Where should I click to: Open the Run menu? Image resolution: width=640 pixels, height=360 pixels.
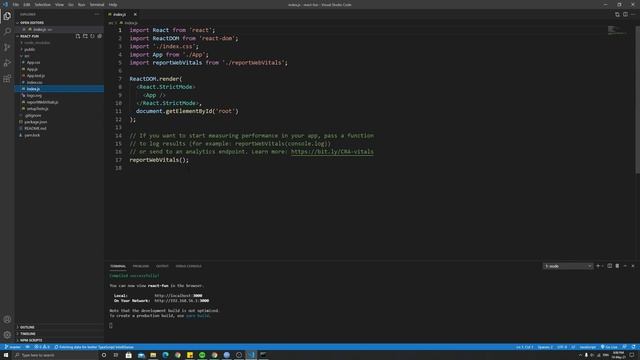pyautogui.click(x=81, y=4)
